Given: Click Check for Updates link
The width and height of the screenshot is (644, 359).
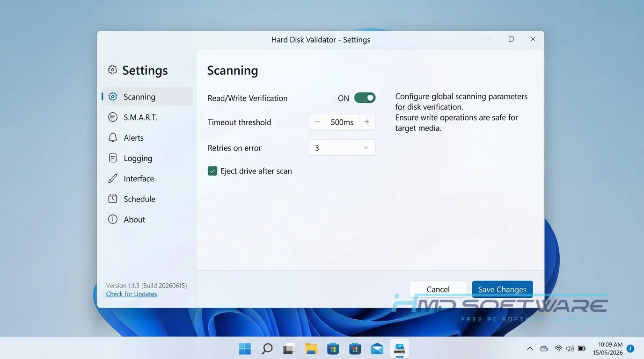Looking at the screenshot, I should click(132, 294).
